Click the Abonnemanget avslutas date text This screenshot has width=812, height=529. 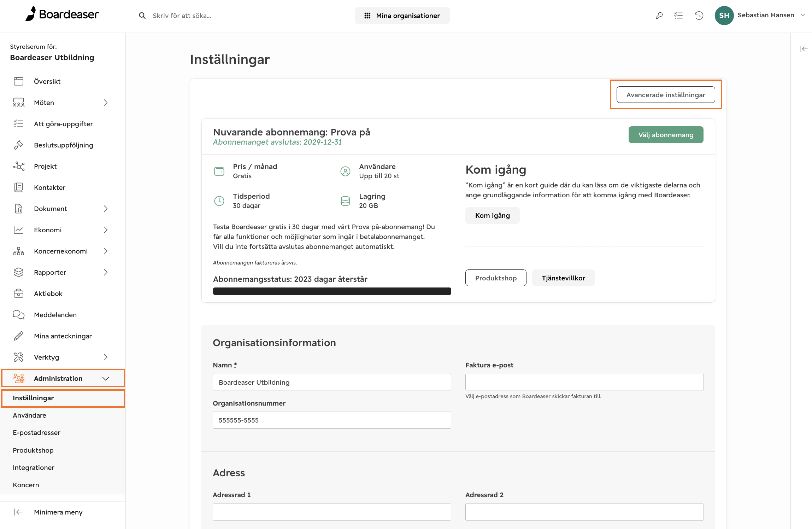(277, 142)
